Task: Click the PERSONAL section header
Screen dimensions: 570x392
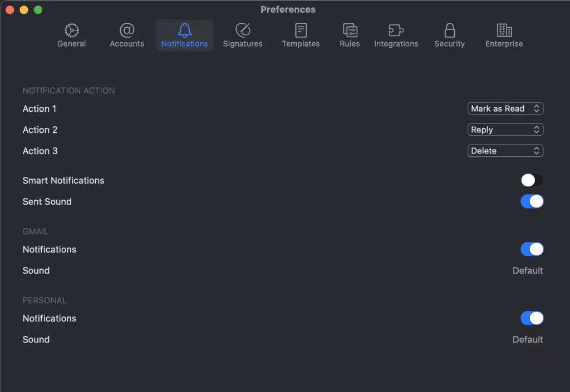Action: (45, 300)
